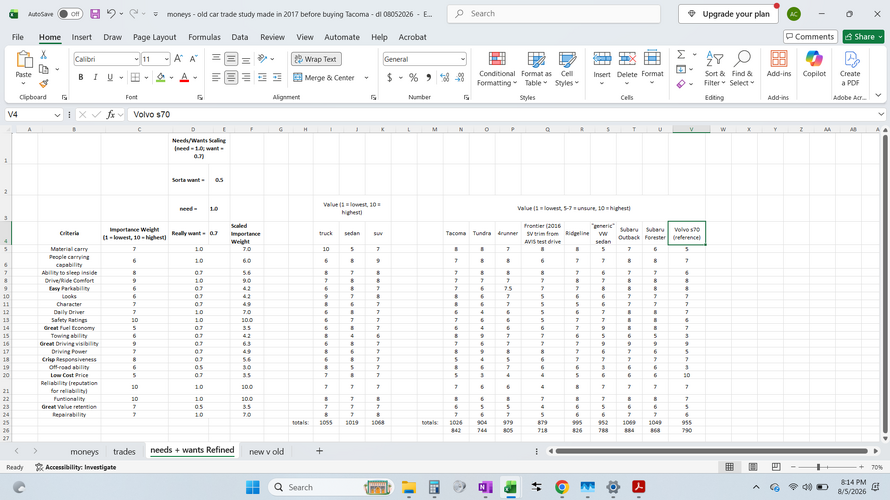This screenshot has height=500, width=890.
Task: Click the Share button
Action: tap(863, 36)
